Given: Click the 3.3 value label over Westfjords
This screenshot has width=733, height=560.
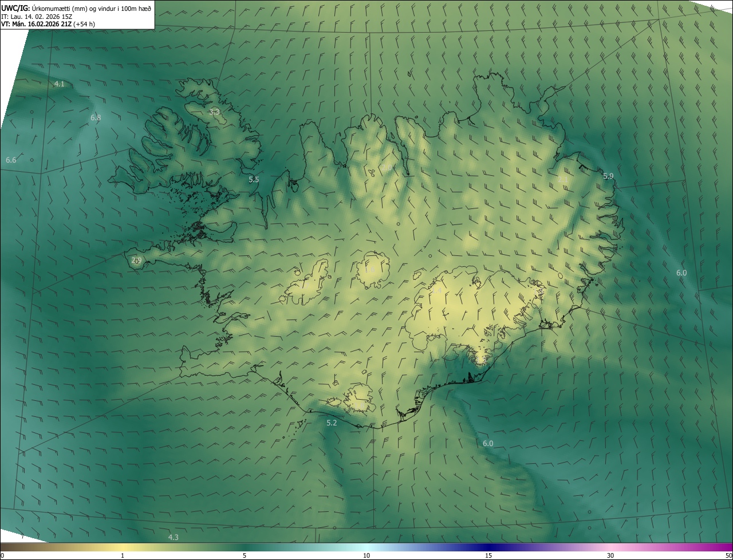Looking at the screenshot, I should (214, 112).
